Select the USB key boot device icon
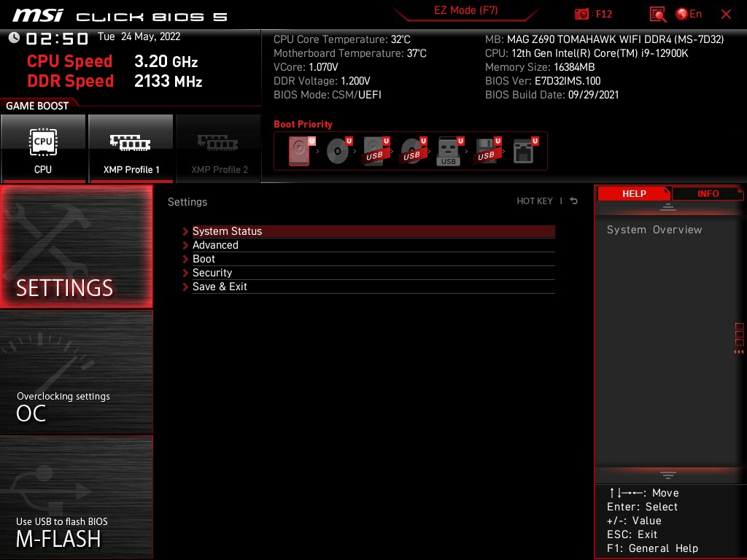Screen dimensions: 747x560 coord(450,151)
